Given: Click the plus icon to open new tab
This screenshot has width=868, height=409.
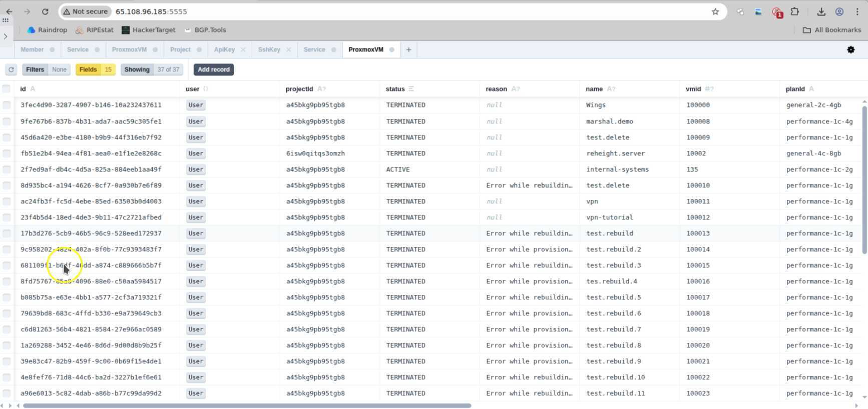Looking at the screenshot, I should 408,49.
